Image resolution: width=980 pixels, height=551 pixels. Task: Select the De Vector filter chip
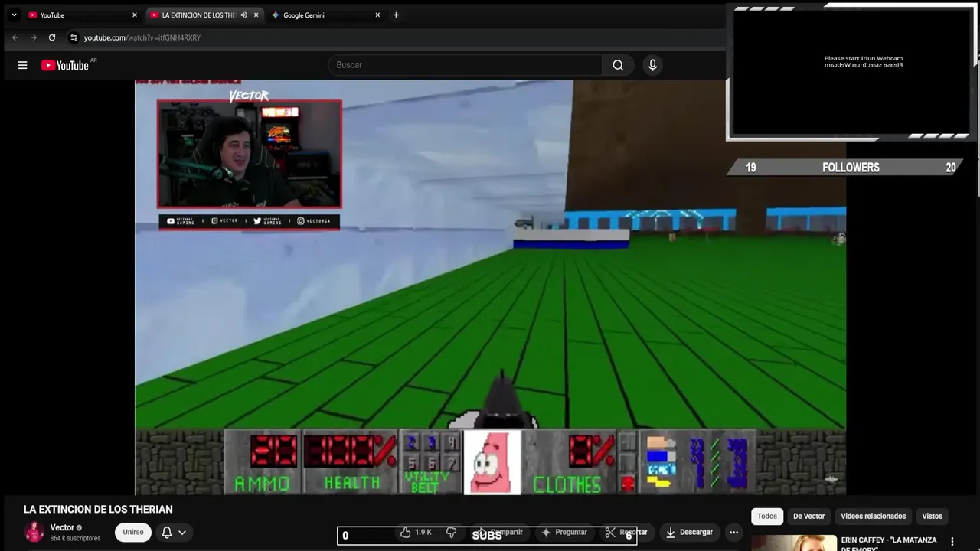click(808, 516)
